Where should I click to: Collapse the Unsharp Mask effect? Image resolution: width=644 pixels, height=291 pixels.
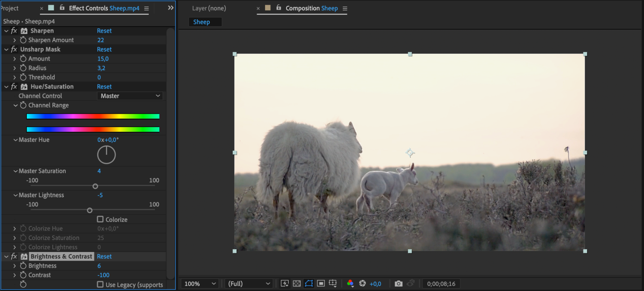point(6,50)
